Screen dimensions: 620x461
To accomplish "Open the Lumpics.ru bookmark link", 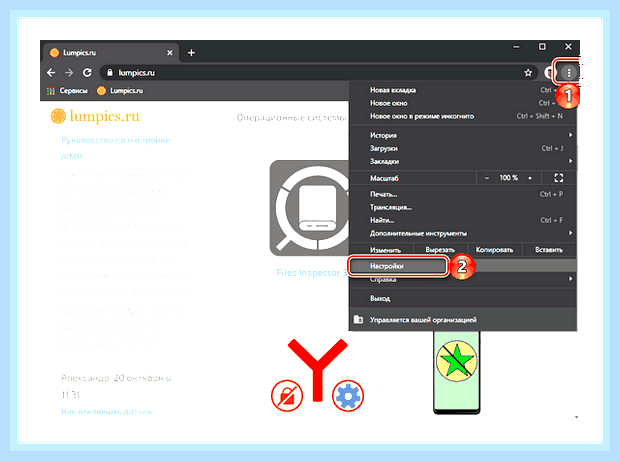I will coord(120,91).
